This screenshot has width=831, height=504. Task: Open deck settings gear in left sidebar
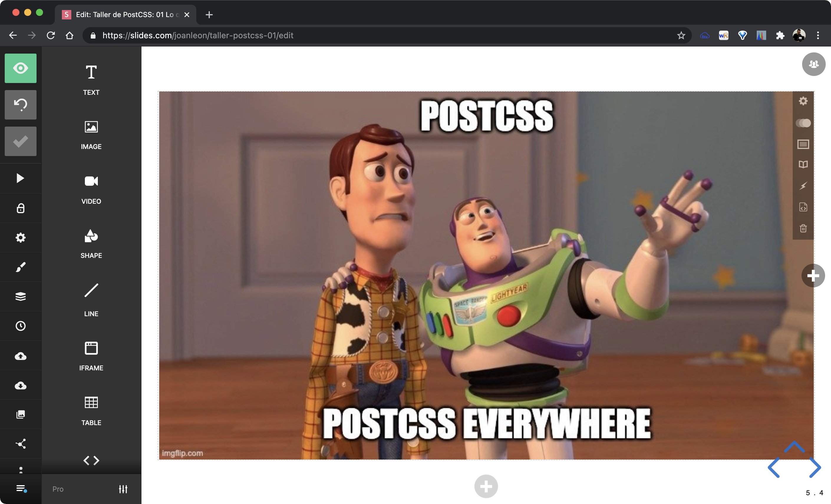pos(21,238)
